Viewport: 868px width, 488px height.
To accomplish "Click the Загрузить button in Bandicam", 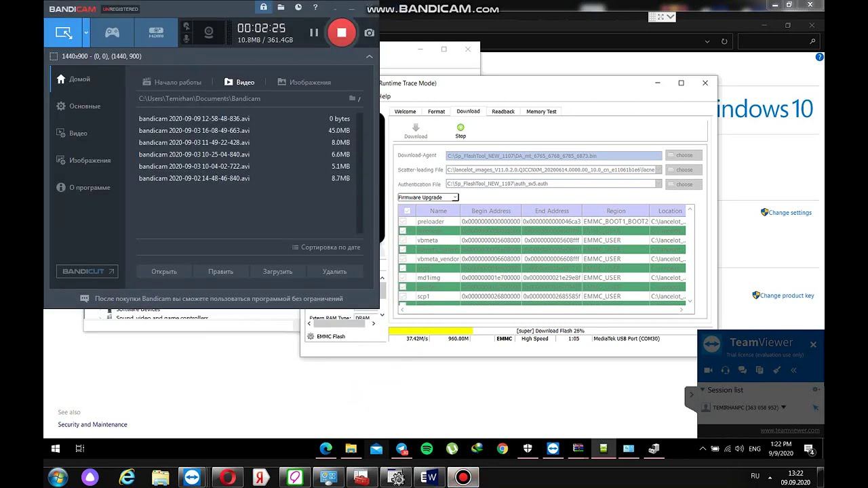I will (277, 271).
